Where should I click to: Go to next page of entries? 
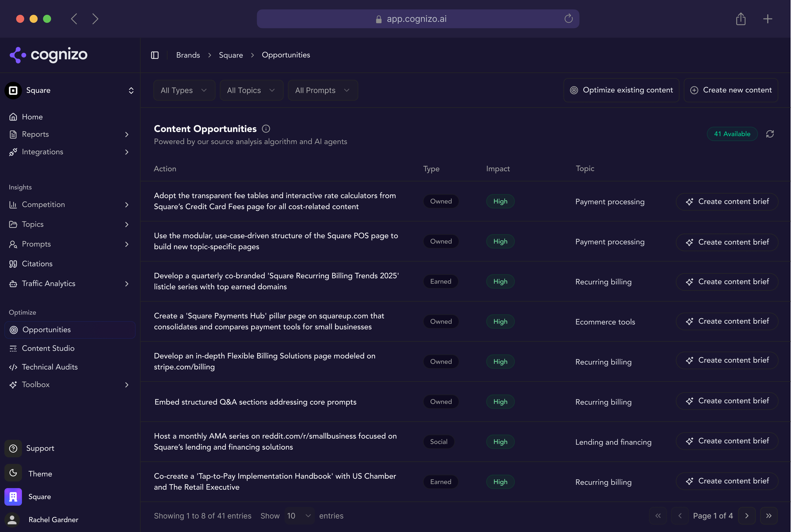746,516
